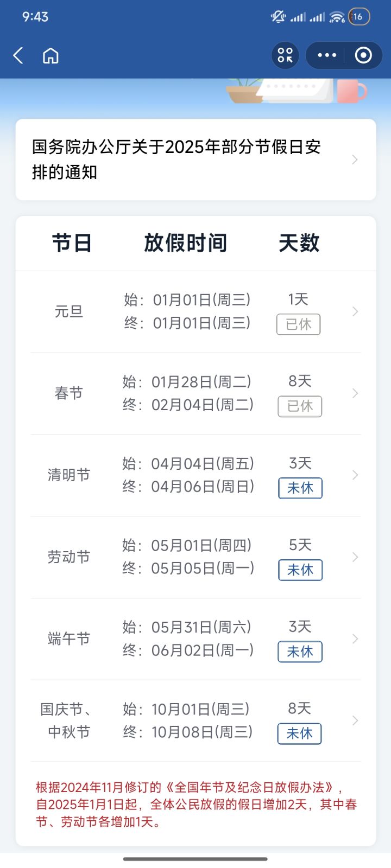Tap the muted bell status icon

[278, 17]
